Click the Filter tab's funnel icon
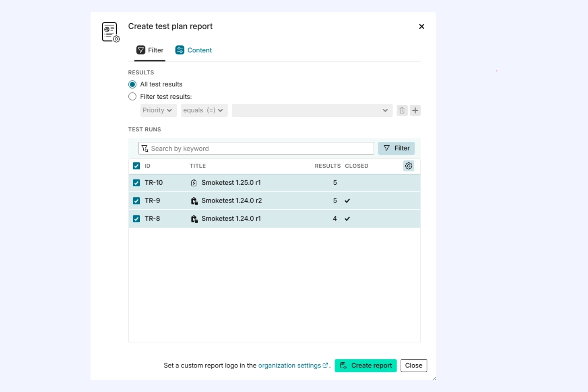The image size is (588, 392). [141, 50]
